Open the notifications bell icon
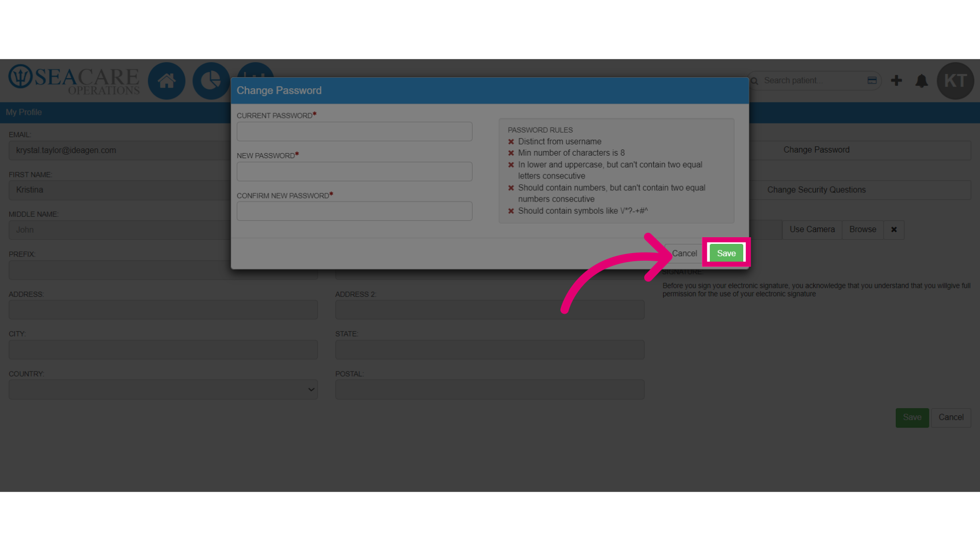Screen dimensions: 980x551 (x=921, y=81)
